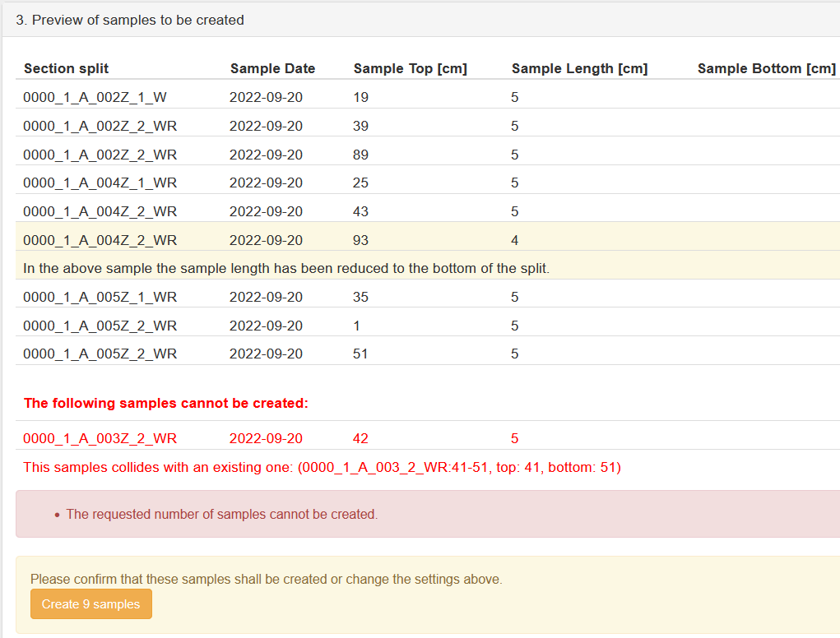Click the reduced sample length value 4
Viewport: 840px width, 638px height.
(x=514, y=240)
